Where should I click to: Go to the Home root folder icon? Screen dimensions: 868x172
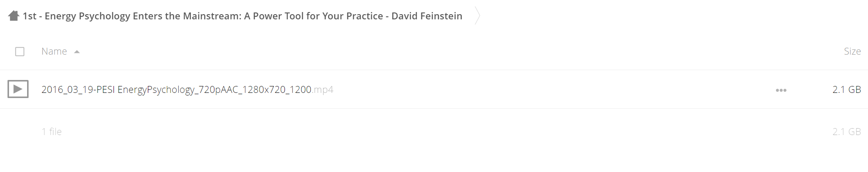click(14, 16)
